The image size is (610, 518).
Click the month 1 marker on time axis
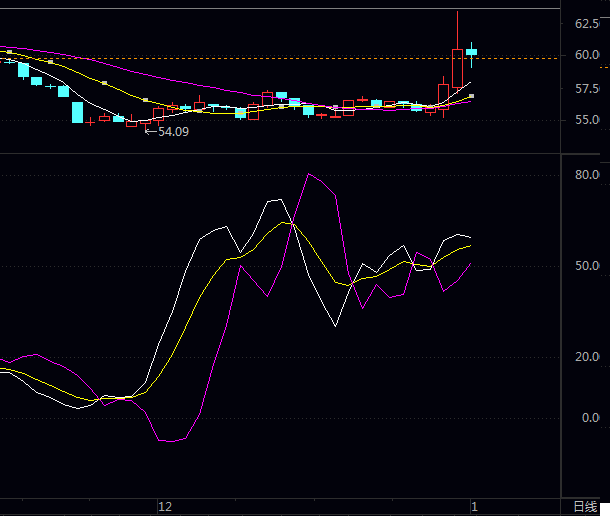click(474, 507)
